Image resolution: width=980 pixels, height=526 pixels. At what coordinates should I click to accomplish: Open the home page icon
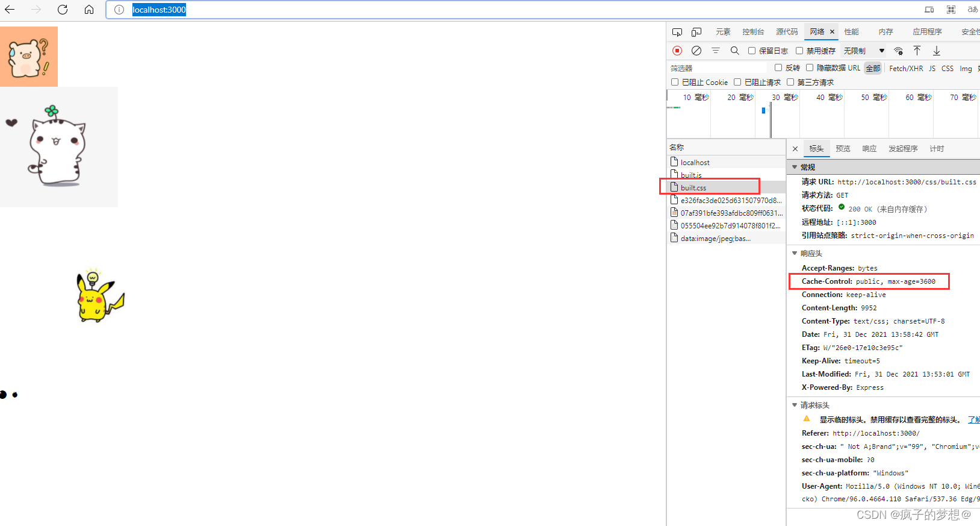89,10
